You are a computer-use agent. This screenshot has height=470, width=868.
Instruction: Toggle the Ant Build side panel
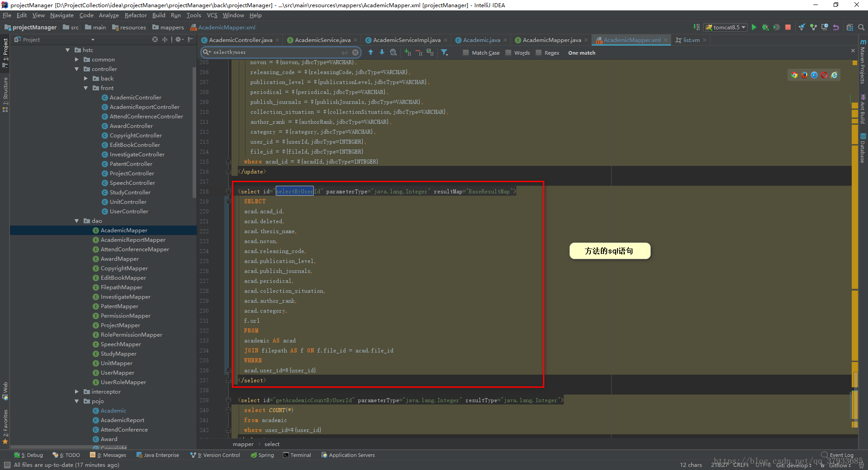click(x=863, y=109)
